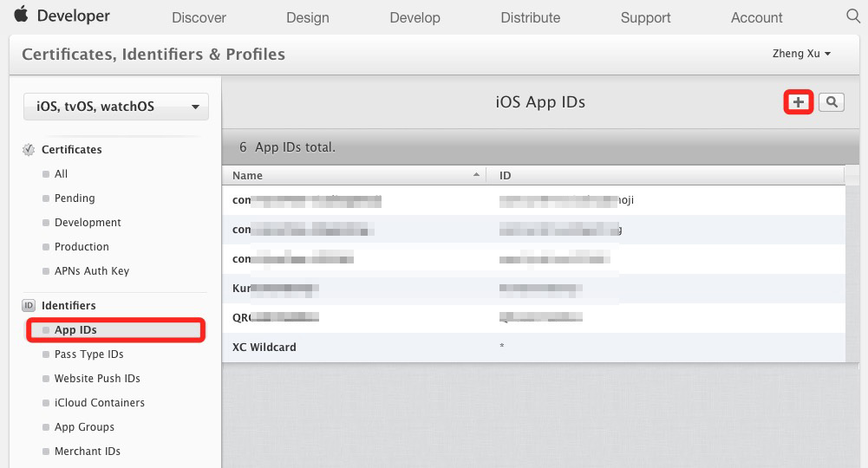Open the search icon in top navigation
Image resolution: width=868 pixels, height=468 pixels.
click(852, 16)
